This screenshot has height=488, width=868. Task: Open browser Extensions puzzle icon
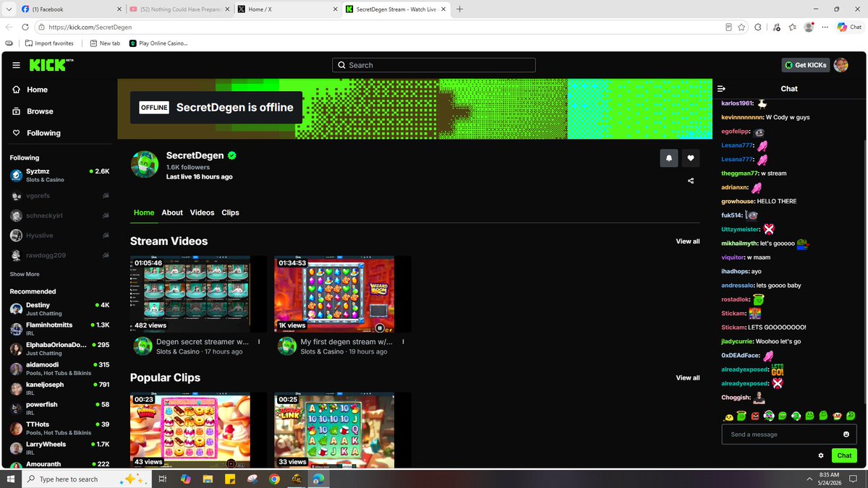coord(758,27)
